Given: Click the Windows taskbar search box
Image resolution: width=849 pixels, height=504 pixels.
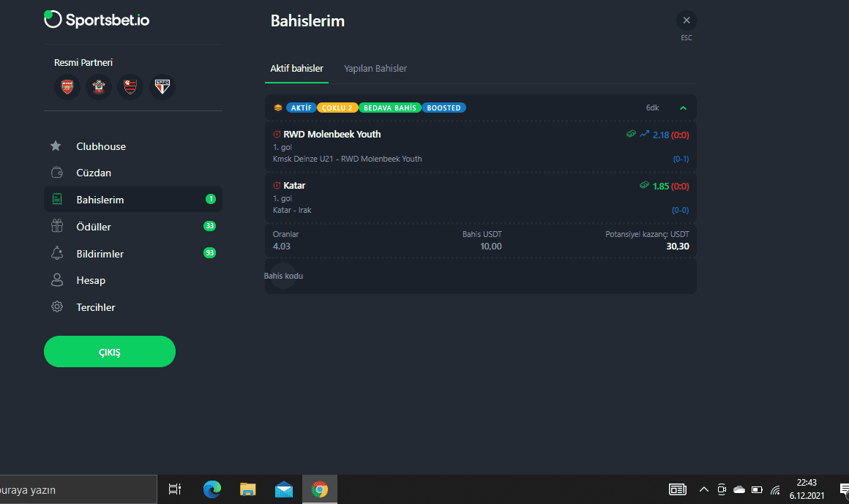Looking at the screenshot, I should pos(78,490).
